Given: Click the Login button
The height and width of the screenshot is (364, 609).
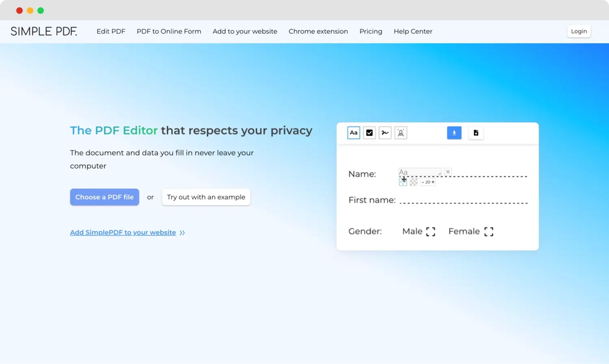Looking at the screenshot, I should click(579, 30).
